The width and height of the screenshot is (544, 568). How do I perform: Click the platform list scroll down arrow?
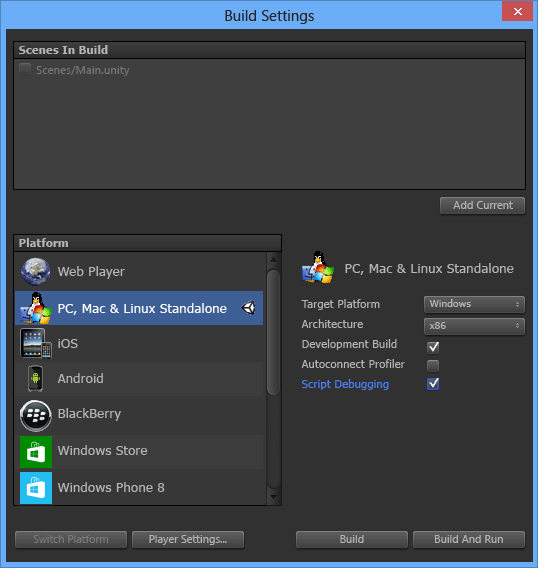tap(274, 498)
